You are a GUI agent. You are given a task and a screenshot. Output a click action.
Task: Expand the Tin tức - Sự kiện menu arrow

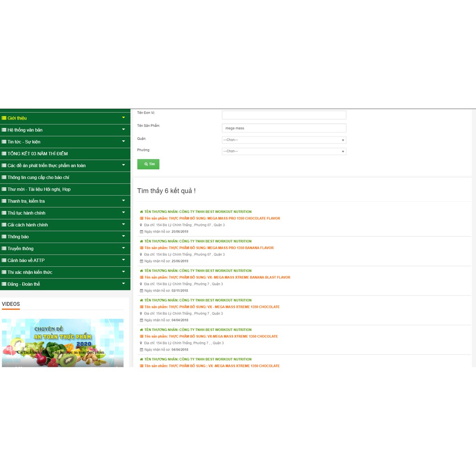[x=123, y=141]
